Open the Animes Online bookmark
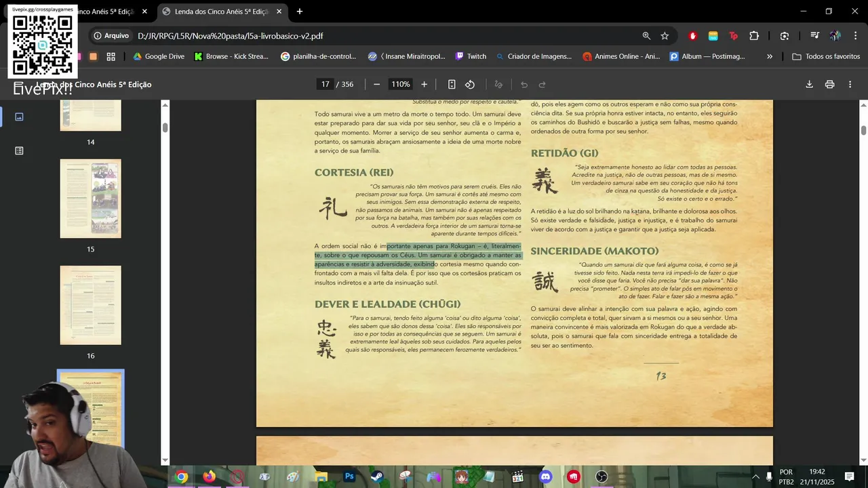Viewport: 868px width, 488px height. tap(621, 56)
